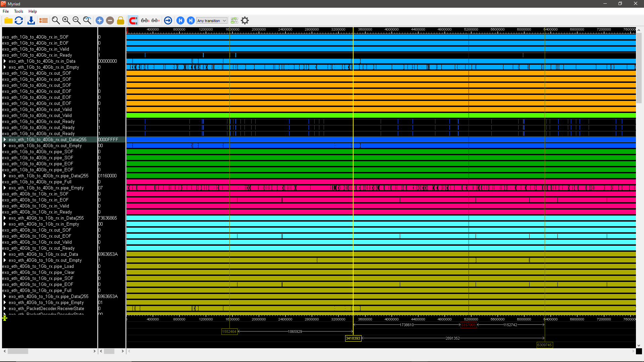Open the Tools menu
The image size is (644, 362).
[x=18, y=11]
